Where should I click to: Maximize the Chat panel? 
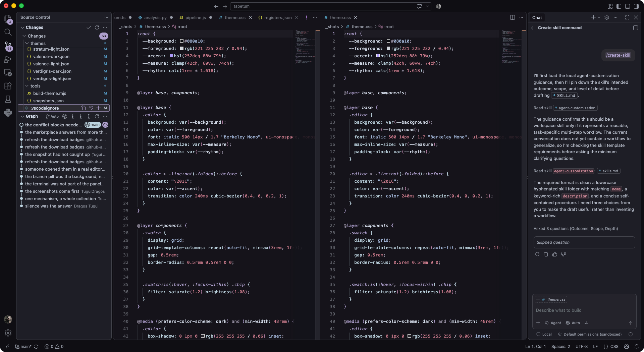point(627,17)
